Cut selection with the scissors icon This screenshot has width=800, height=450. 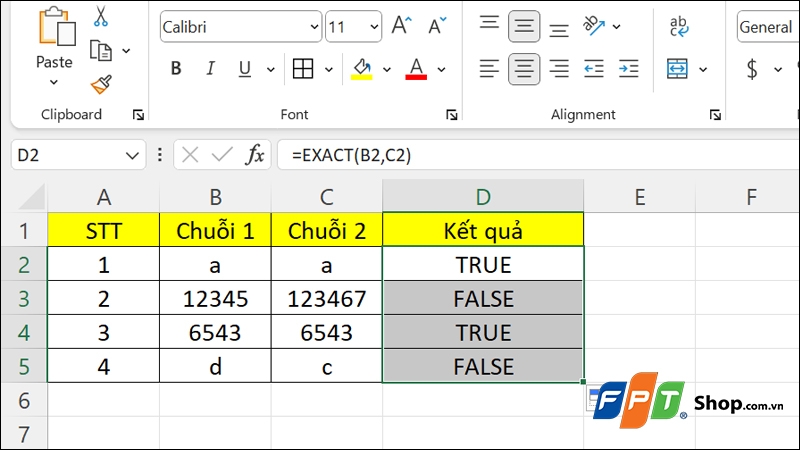coord(101,16)
